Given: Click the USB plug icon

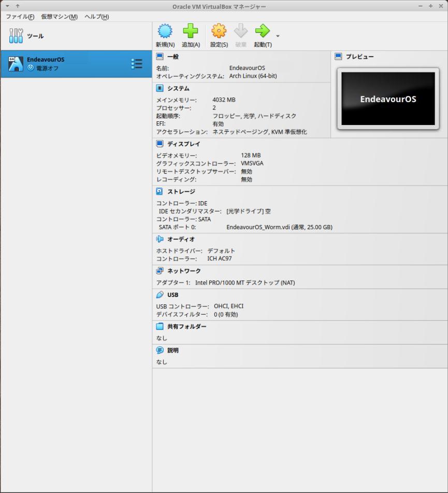Looking at the screenshot, I should click(x=160, y=294).
